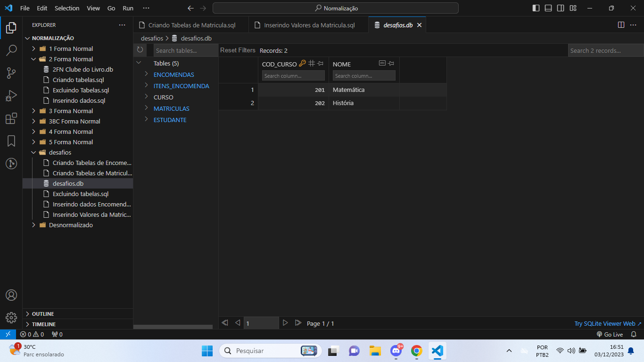Toggle secondary side bar visibility
Image resolution: width=644 pixels, height=362 pixels.
click(561, 8)
